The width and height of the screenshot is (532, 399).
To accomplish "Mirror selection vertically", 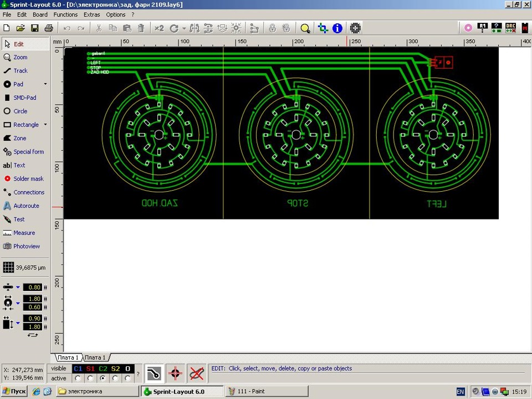I will pos(208,28).
